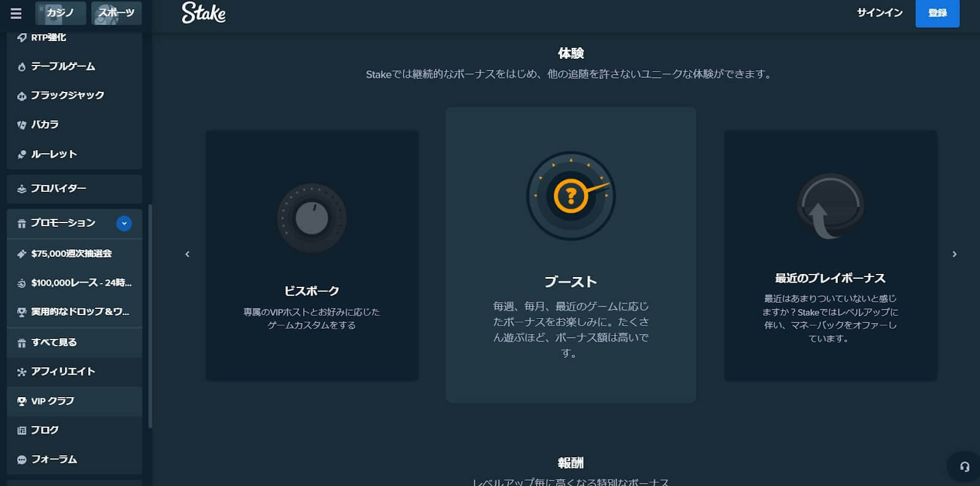This screenshot has height=486, width=980.
Task: Click the 体験 heading text
Action: pos(571,53)
